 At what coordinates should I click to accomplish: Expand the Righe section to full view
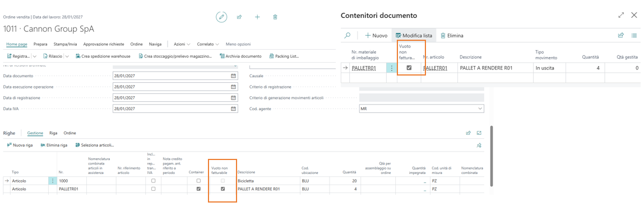(479, 133)
